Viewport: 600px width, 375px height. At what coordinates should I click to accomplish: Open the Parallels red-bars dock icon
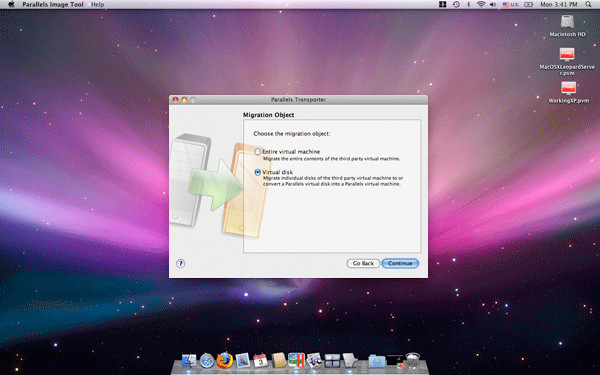(297, 360)
